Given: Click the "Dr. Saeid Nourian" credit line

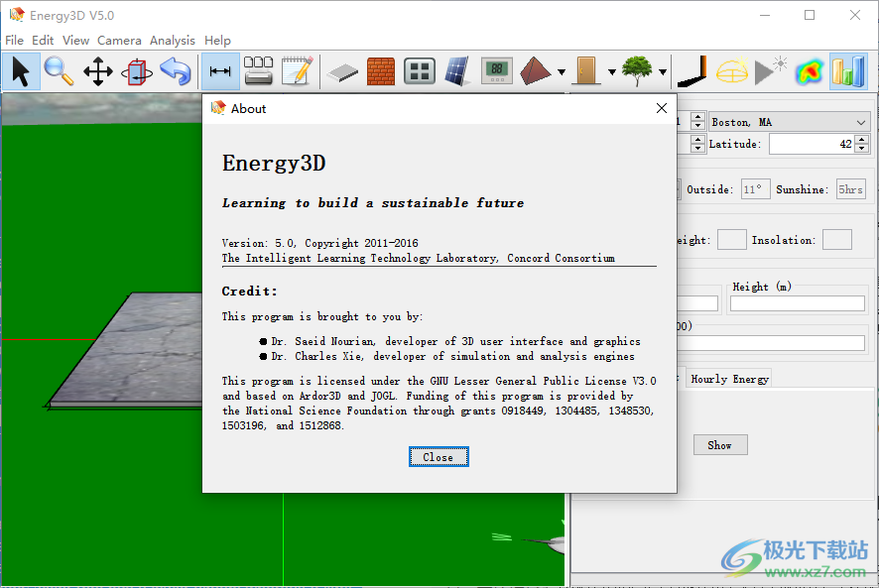Looking at the screenshot, I should [455, 341].
